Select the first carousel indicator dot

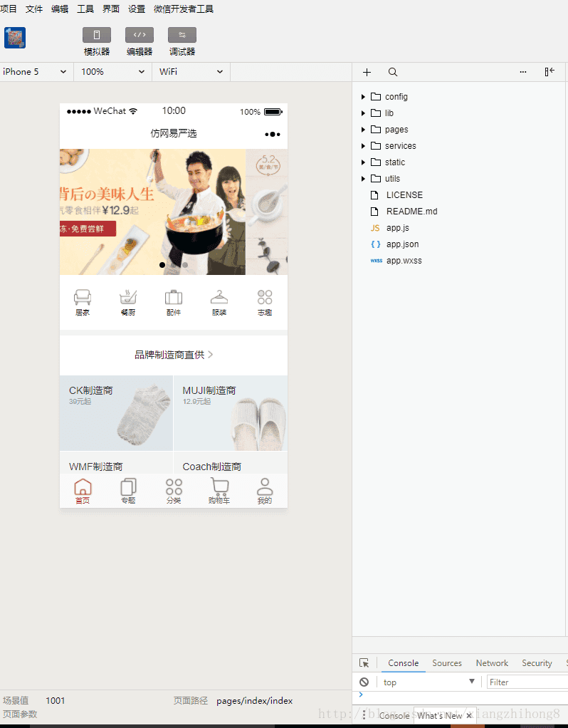coord(162,265)
